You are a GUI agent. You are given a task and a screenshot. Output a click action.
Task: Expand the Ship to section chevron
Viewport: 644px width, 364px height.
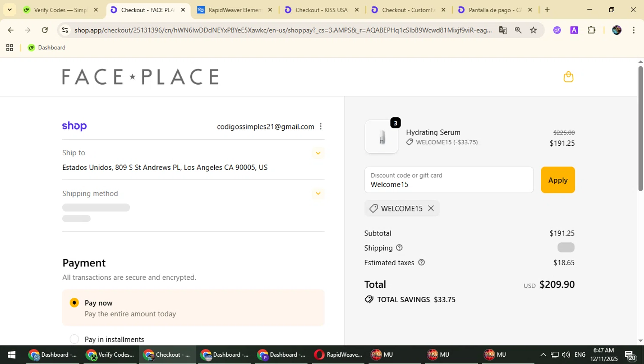(x=318, y=153)
